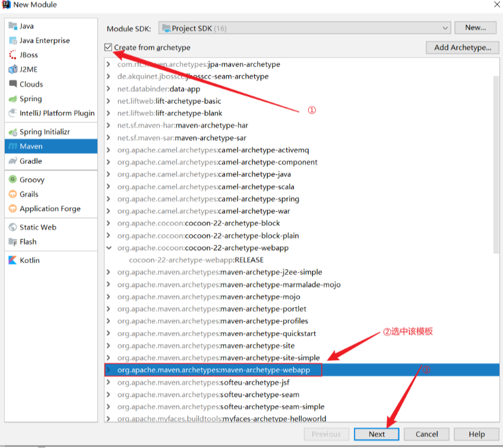The height and width of the screenshot is (448, 503).
Task: Click the Next button
Action: point(377,434)
